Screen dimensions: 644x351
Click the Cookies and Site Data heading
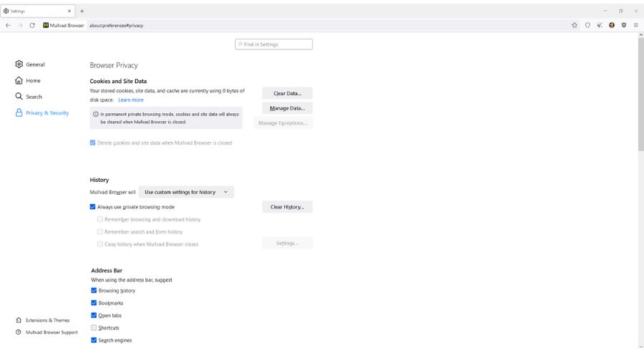118,81
